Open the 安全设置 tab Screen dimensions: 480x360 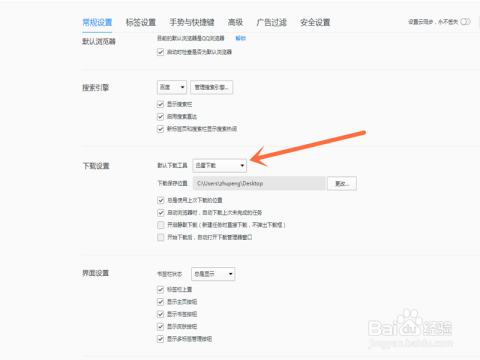(315, 22)
